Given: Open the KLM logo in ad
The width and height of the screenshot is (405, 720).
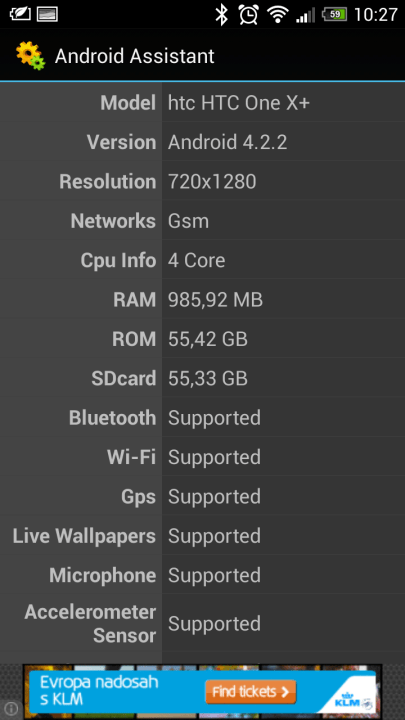Looking at the screenshot, I should click(348, 701).
